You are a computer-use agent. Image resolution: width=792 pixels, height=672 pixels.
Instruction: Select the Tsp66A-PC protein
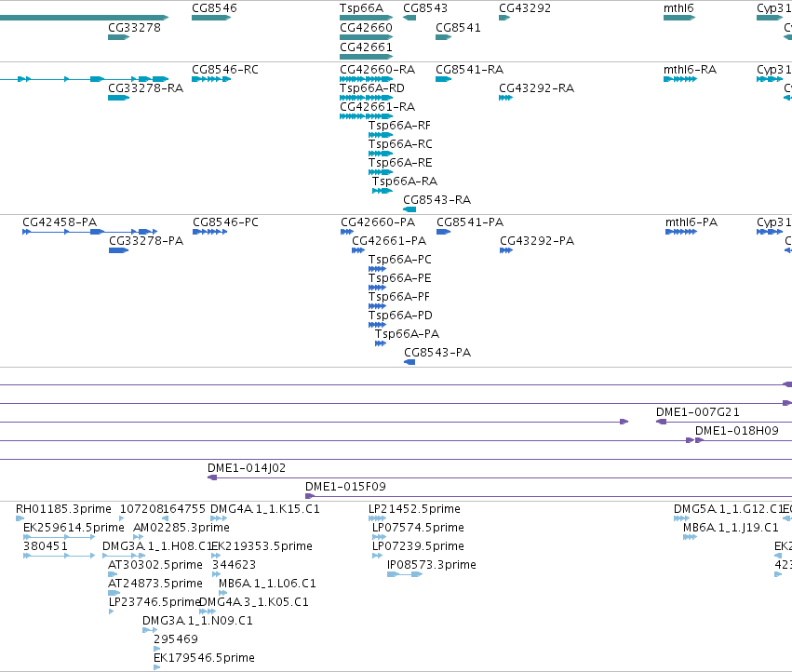377,269
